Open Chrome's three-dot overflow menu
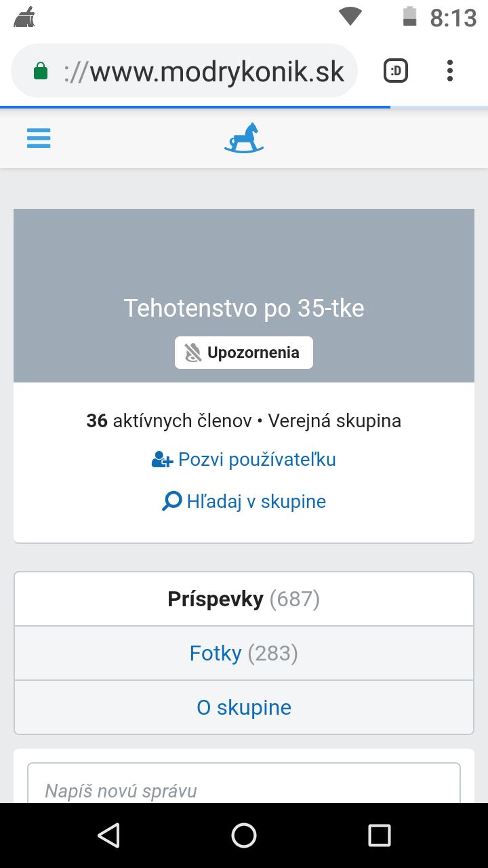488x868 pixels. [449, 71]
